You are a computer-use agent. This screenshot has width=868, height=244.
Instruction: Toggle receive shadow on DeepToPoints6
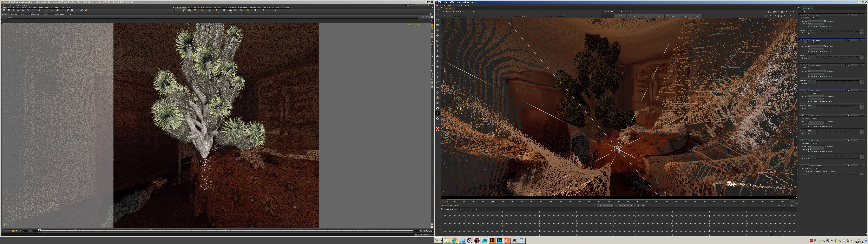[821, 51]
